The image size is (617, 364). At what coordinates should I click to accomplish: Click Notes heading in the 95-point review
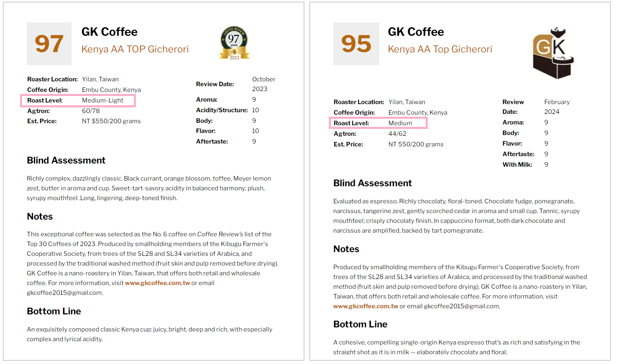pyautogui.click(x=346, y=249)
